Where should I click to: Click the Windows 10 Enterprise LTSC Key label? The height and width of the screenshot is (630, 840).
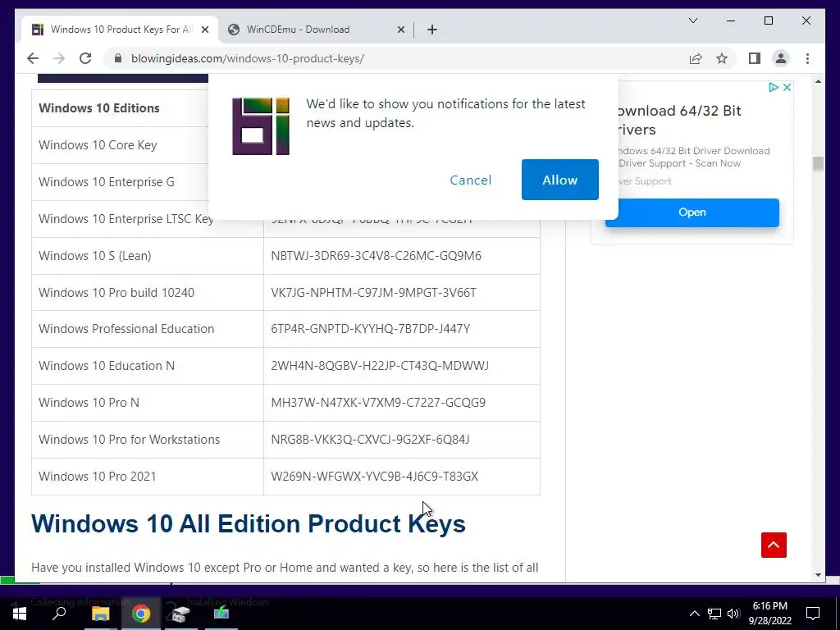coord(126,218)
